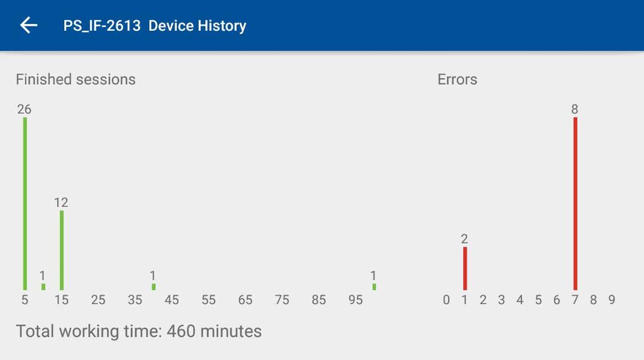Viewport: 644px width, 360px height.
Task: Tap the small green bar near 100
Action: coord(374,287)
